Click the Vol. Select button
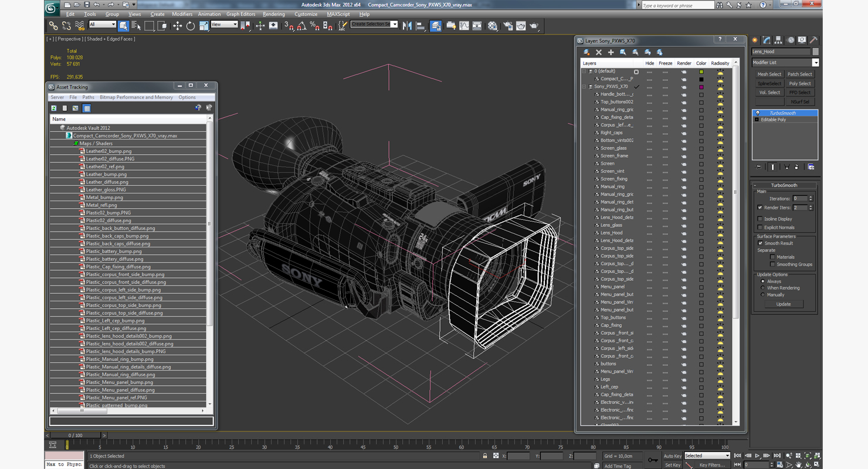The height and width of the screenshot is (469, 868). [769, 93]
